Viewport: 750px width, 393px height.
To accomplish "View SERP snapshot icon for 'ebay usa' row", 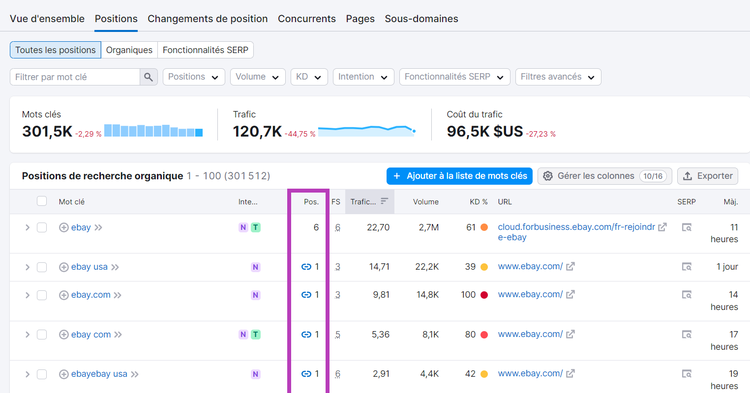I will 686,267.
